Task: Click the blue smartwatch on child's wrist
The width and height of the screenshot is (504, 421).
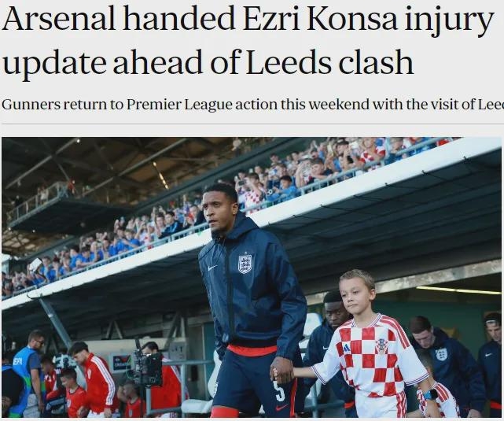Action: [431, 394]
